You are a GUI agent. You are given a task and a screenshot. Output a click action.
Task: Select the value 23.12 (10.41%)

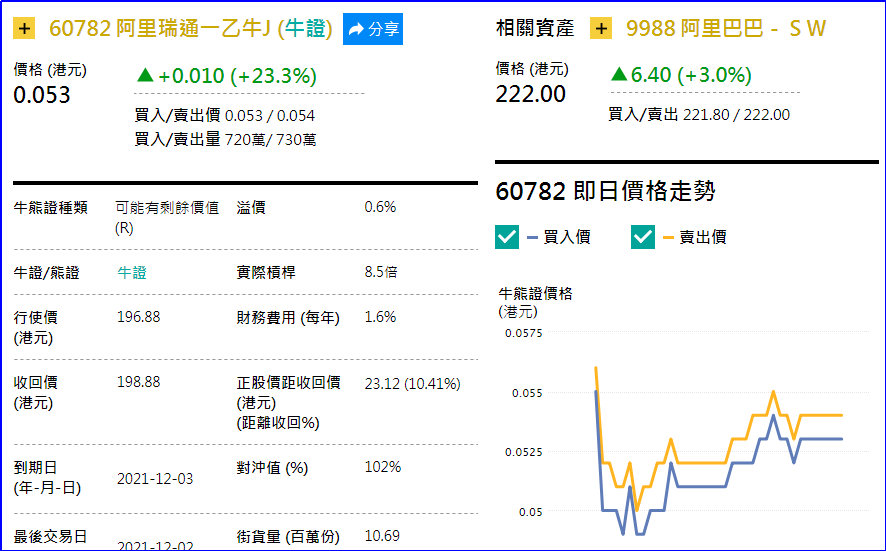412,384
